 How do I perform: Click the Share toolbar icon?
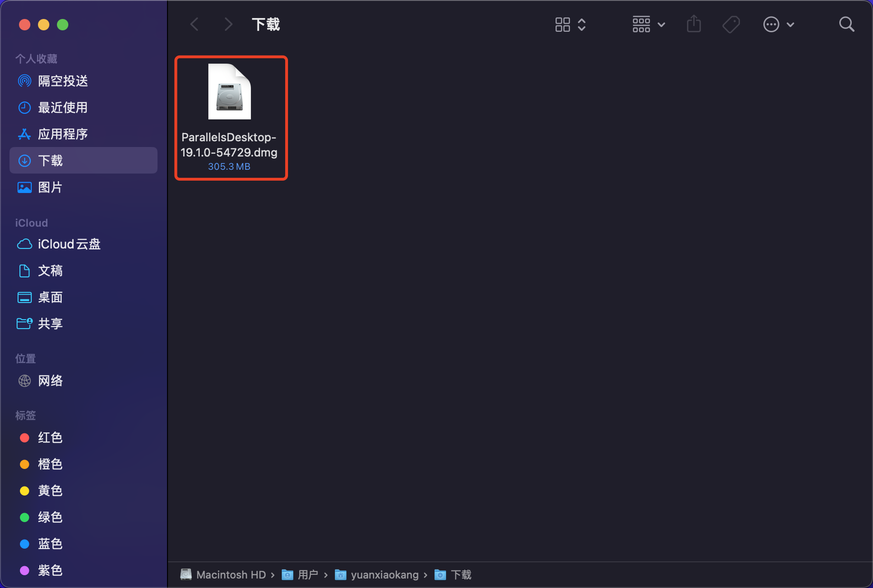pyautogui.click(x=694, y=24)
